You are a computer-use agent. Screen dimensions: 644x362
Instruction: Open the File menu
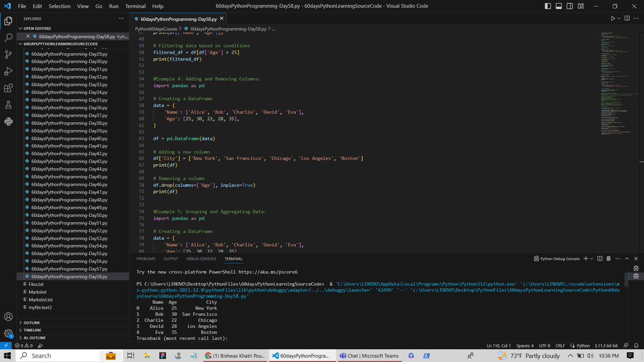coord(23,6)
